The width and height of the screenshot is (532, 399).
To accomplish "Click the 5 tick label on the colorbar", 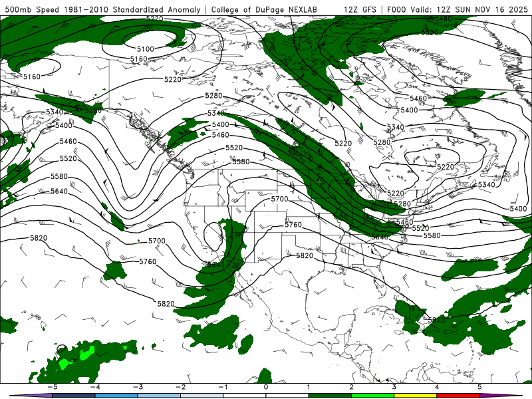I will point(479,387).
